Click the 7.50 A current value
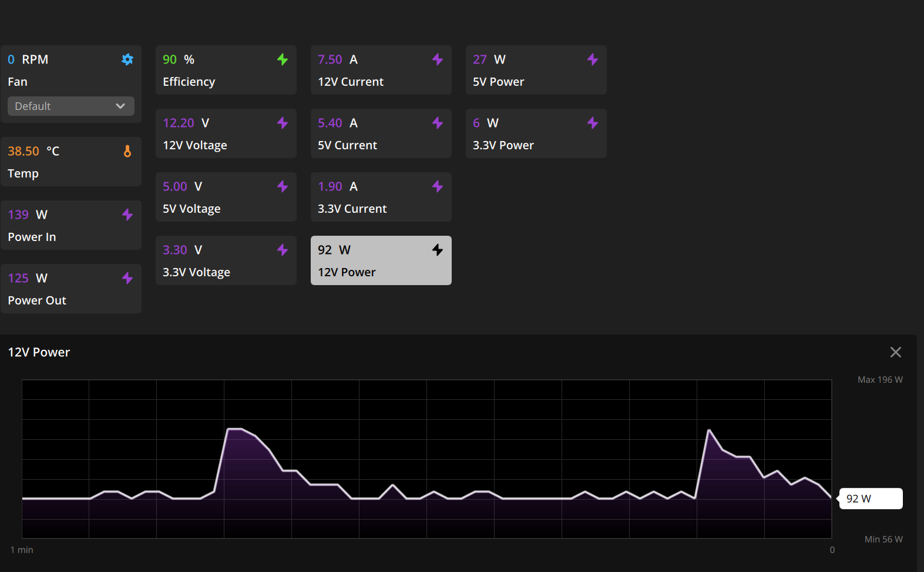The width and height of the screenshot is (924, 572). point(338,59)
